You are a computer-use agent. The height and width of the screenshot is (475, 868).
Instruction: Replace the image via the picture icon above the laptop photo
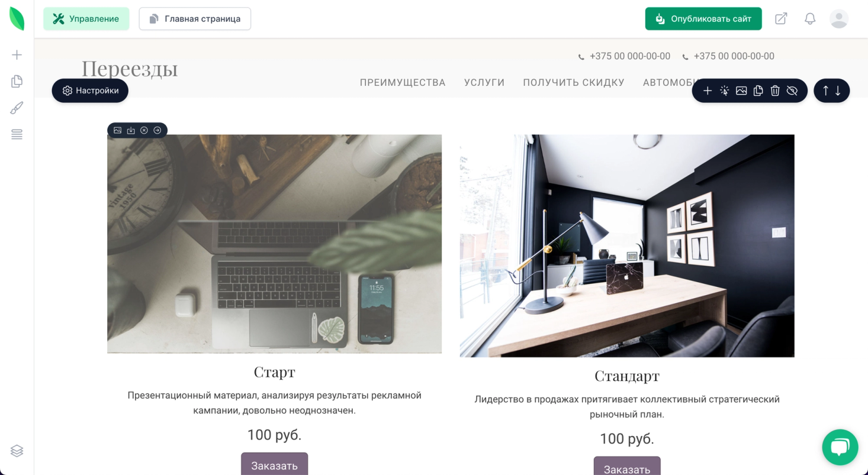117,130
